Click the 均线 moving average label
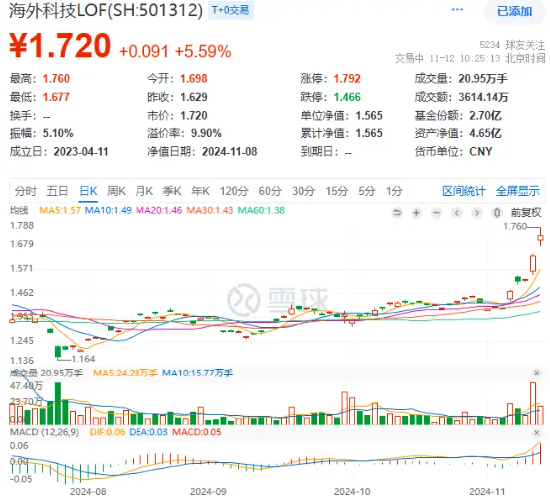The image size is (550, 500). tap(19, 211)
